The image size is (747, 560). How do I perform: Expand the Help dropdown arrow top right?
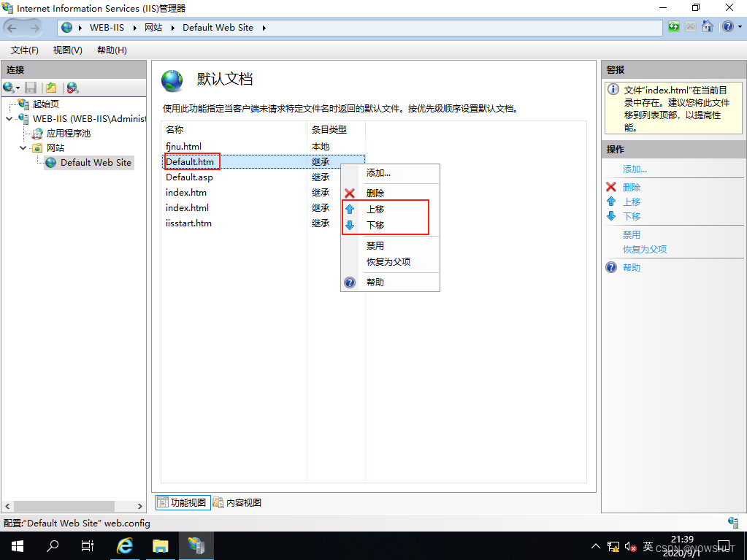(739, 27)
